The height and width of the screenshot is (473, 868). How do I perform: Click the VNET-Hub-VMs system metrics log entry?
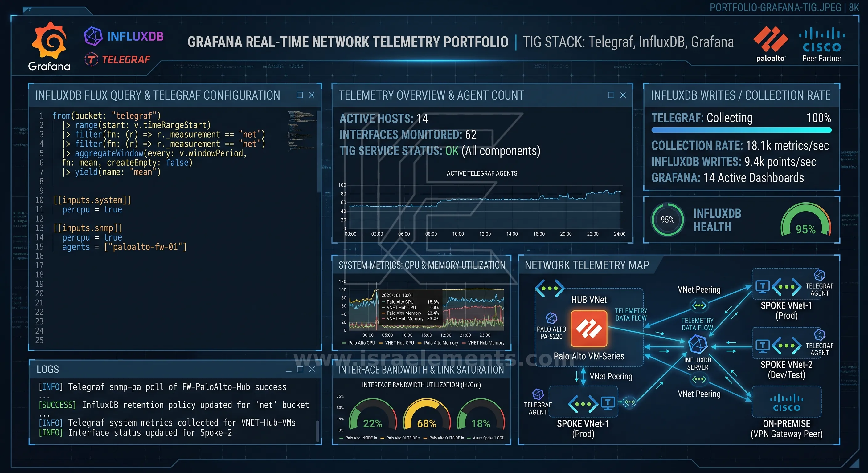pyautogui.click(x=167, y=422)
